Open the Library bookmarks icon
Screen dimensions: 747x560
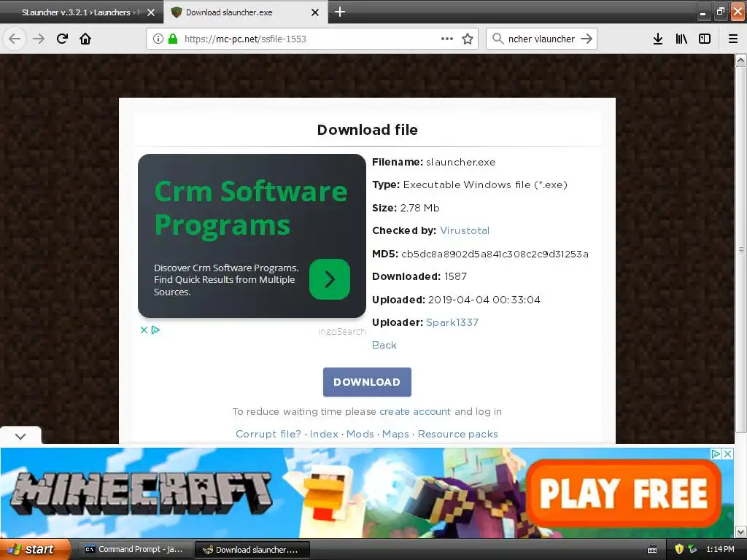click(681, 39)
